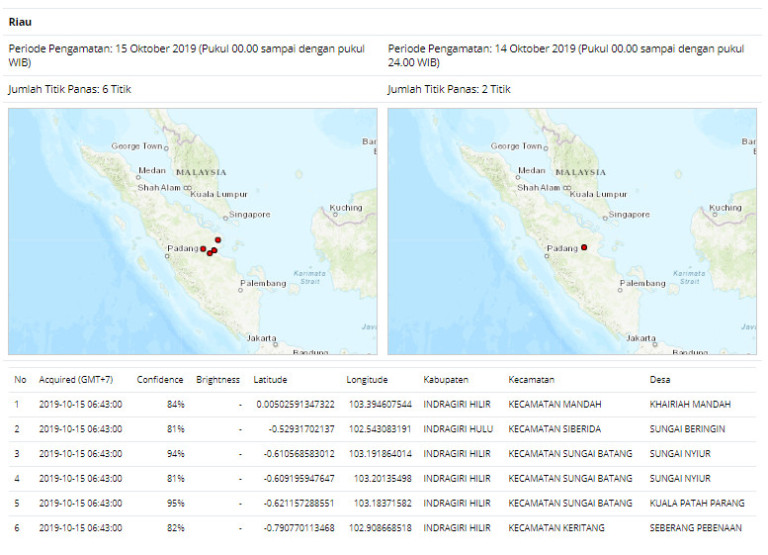Click the Jakarta label on right map

641,338
